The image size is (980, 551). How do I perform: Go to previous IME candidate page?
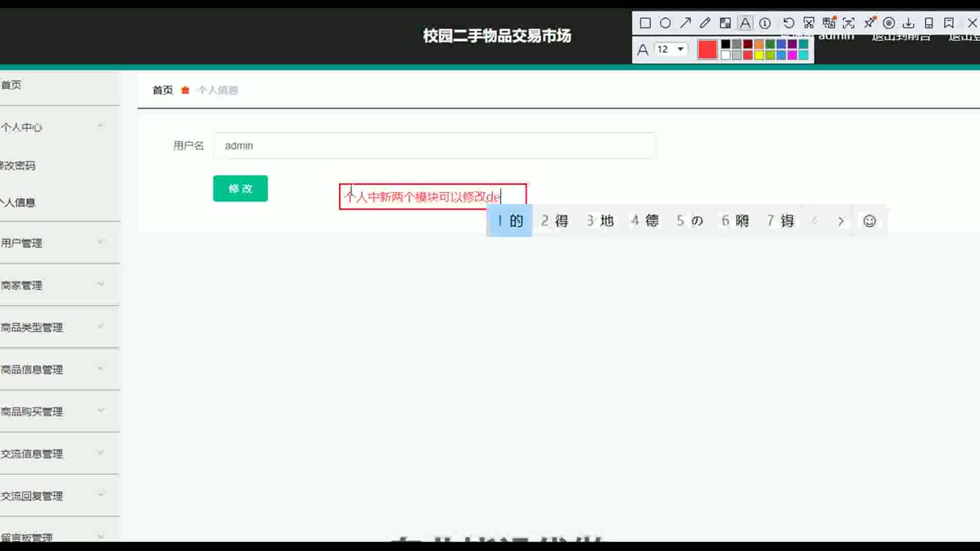[x=815, y=221]
